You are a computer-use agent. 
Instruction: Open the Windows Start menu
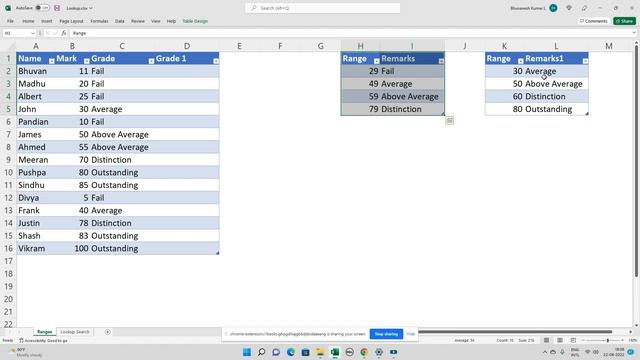247,352
